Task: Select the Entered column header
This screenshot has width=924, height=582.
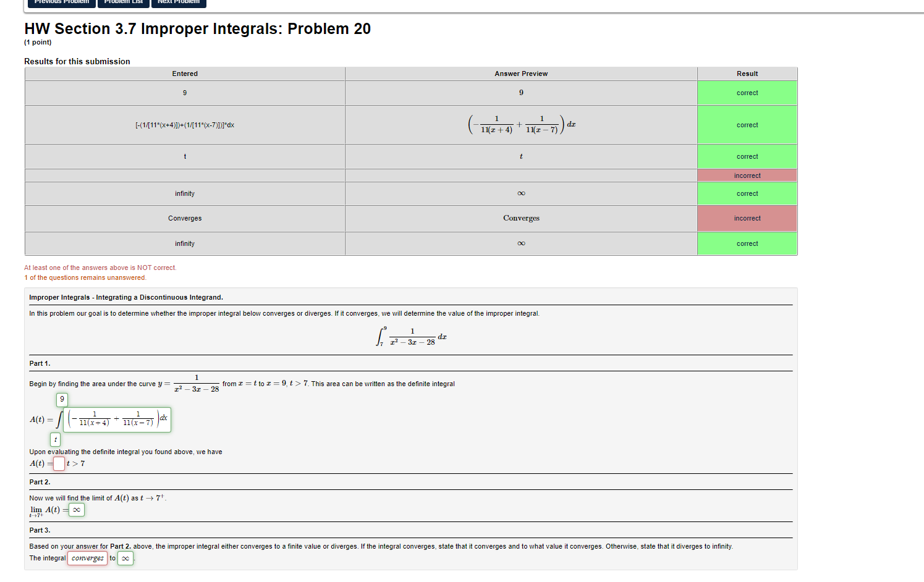Action: (184, 74)
